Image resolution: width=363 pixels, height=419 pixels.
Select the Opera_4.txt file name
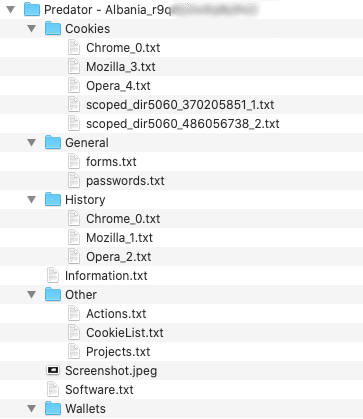click(118, 86)
